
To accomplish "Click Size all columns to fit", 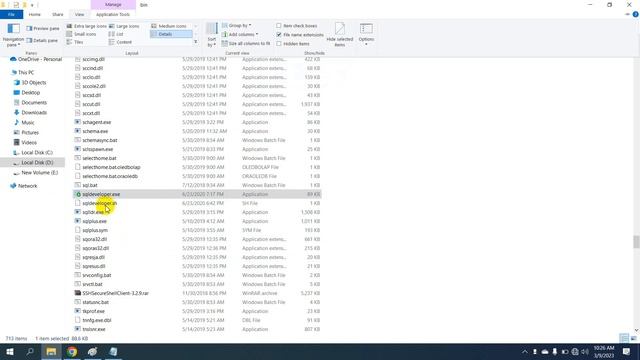I will pos(246,43).
